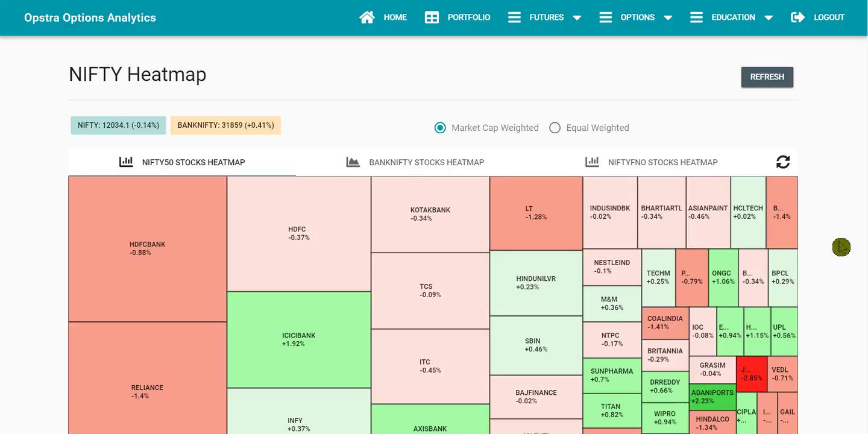Click the NTPC -0.17% tile
Viewport: 868px width, 434px height.
coord(612,340)
